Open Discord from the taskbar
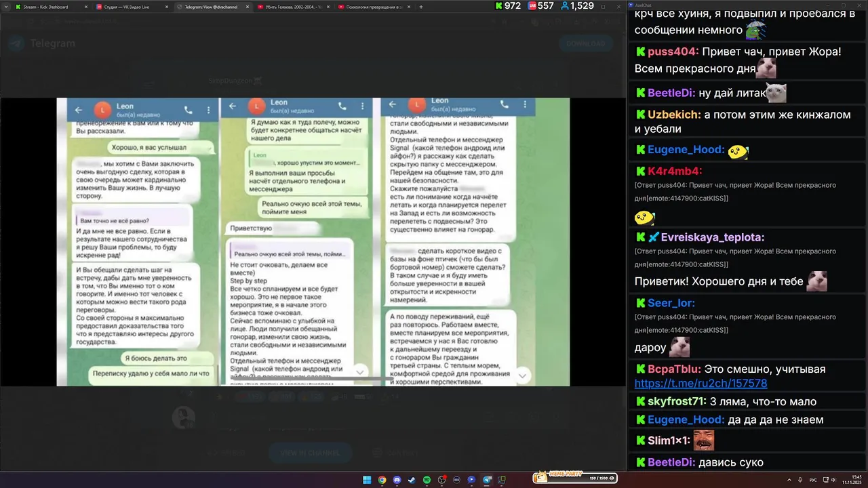 pos(397,480)
